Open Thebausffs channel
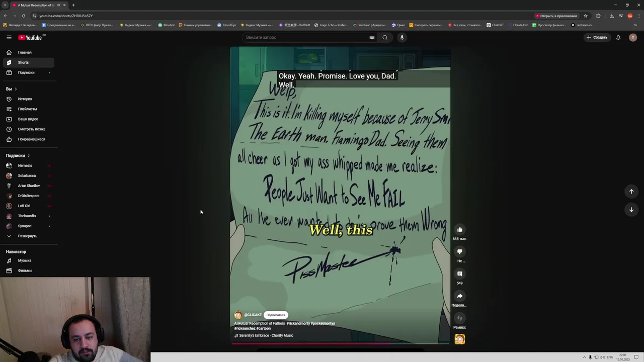 [x=28, y=216]
